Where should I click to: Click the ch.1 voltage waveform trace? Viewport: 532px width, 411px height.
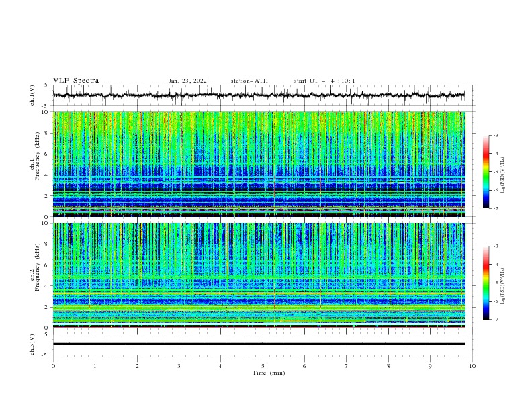259,95
